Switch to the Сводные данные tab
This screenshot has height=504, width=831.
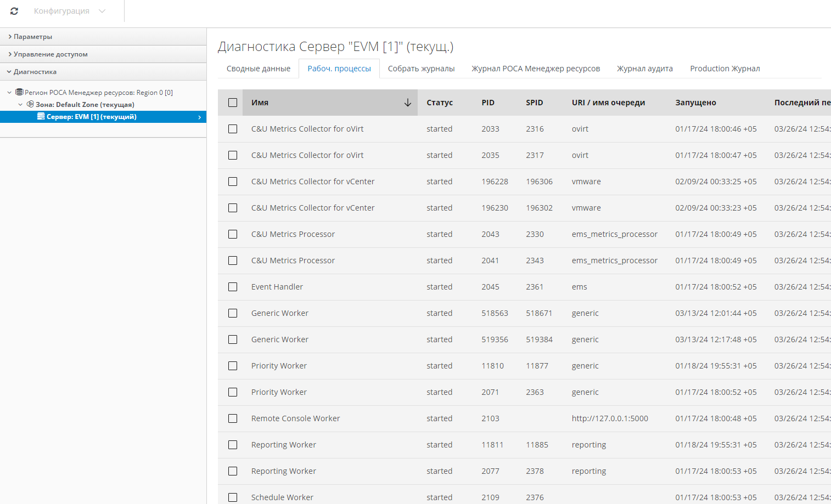tap(259, 69)
